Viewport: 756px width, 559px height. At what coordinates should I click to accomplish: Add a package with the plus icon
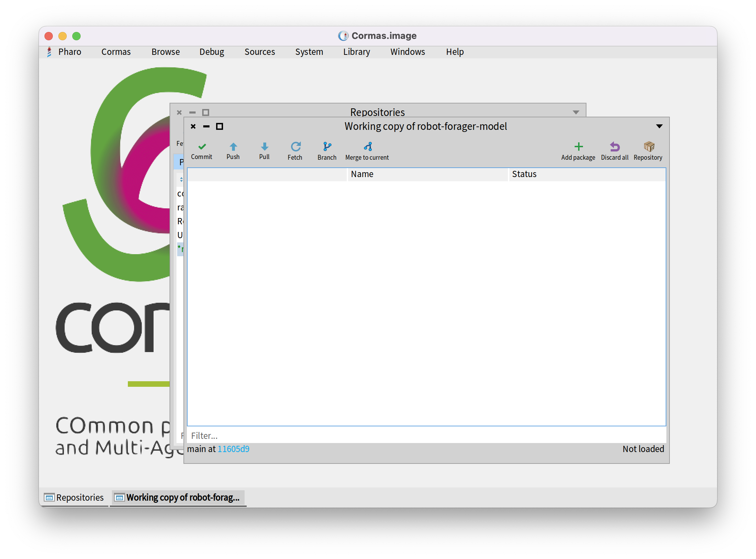point(578,147)
